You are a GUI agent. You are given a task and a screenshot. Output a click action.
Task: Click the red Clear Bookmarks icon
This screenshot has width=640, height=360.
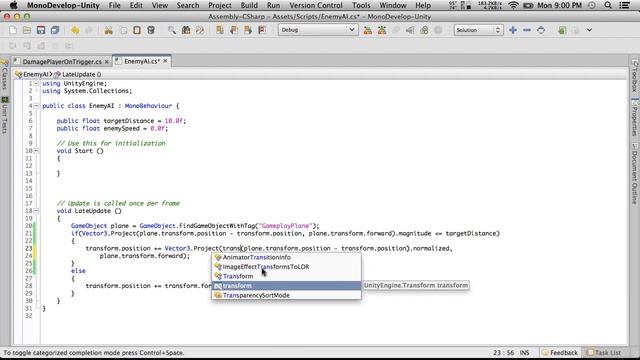[262, 30]
